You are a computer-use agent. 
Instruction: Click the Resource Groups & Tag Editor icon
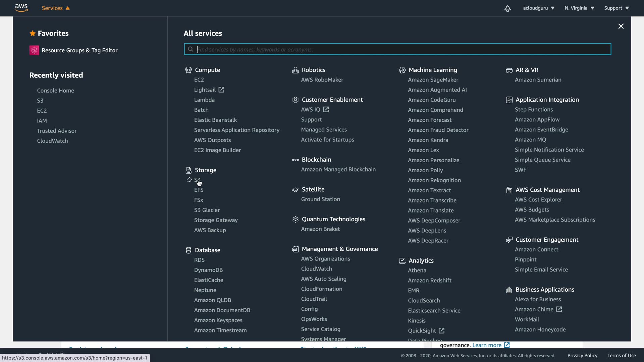[x=34, y=50]
